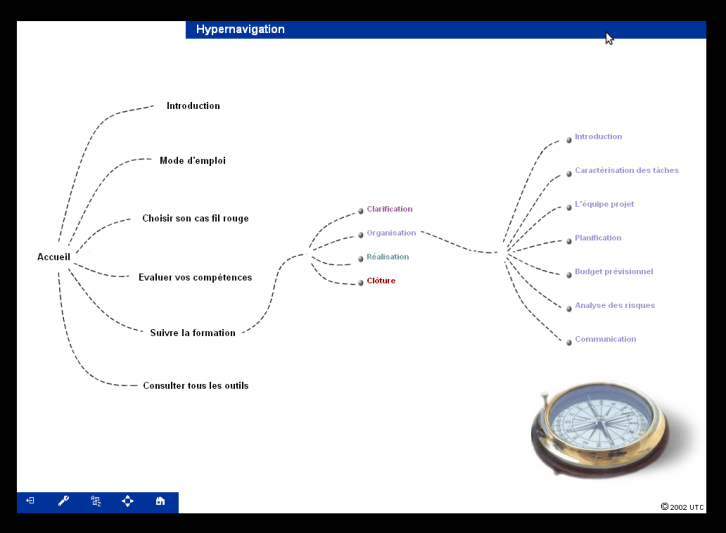Open Evaluer vos compétences
This screenshot has height=533, width=726.
(x=195, y=277)
